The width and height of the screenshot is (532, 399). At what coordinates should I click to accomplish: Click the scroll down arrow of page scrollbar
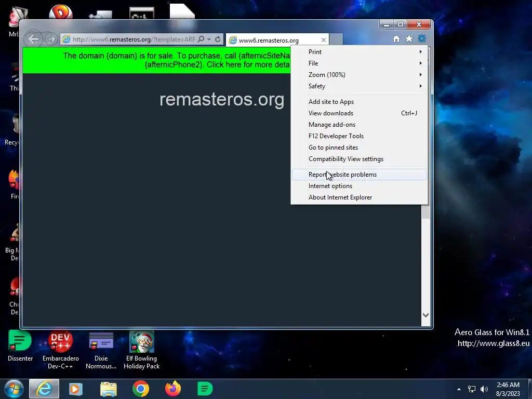coord(425,315)
